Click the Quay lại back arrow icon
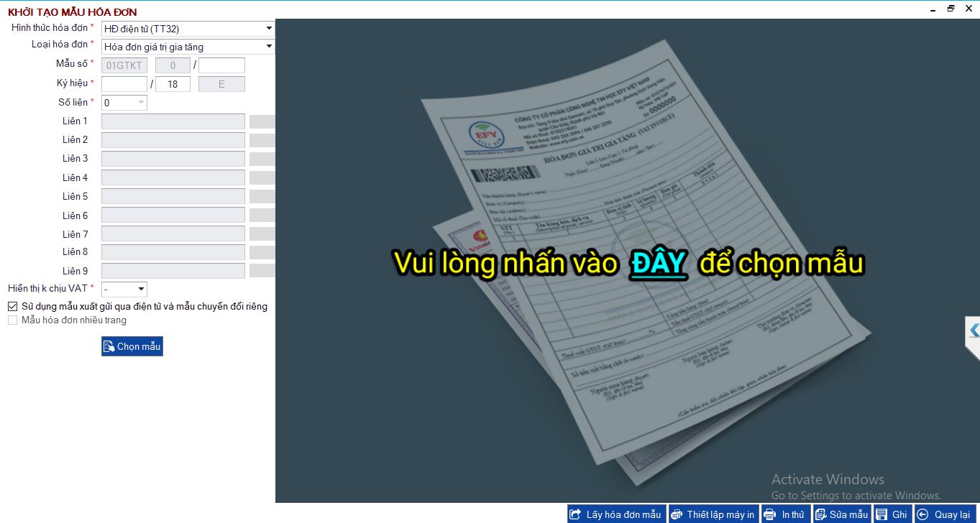 click(x=923, y=514)
